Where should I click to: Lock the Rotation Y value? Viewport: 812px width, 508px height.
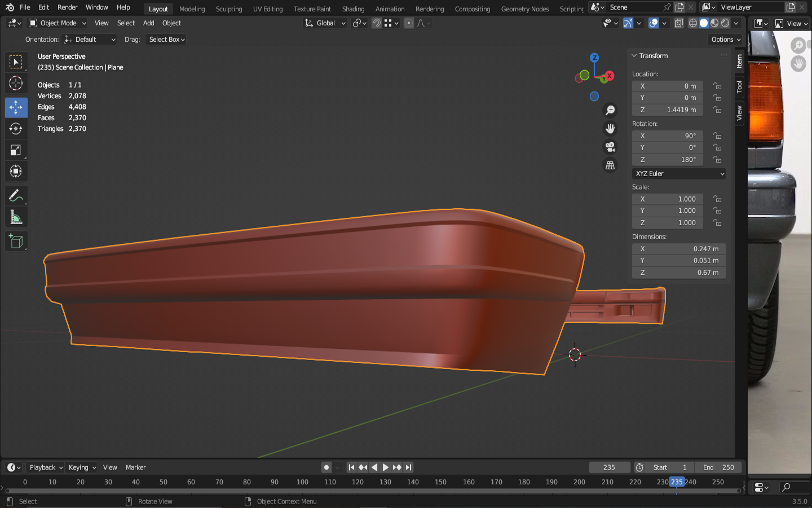(x=717, y=148)
